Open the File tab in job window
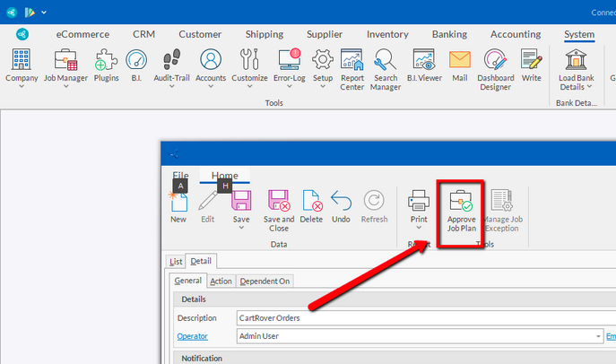The height and width of the screenshot is (364, 616). [181, 175]
